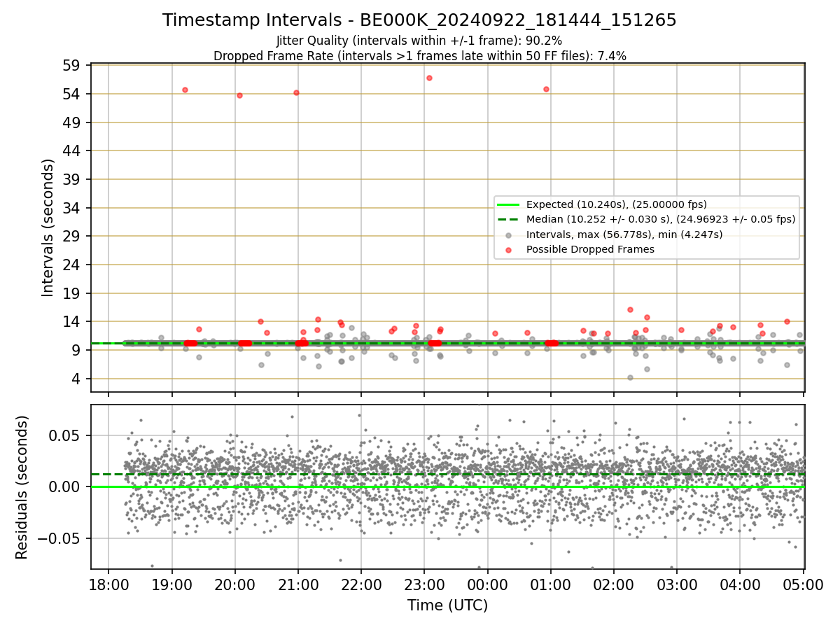Click the dashed green line sample in the legend
This screenshot has height=630, width=840.
click(x=508, y=219)
